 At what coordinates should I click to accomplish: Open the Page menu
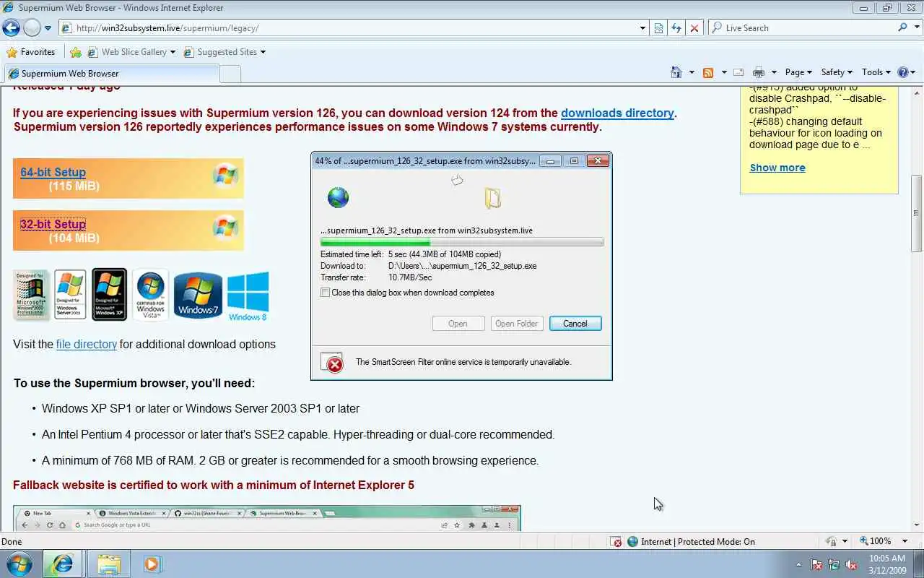coord(798,72)
